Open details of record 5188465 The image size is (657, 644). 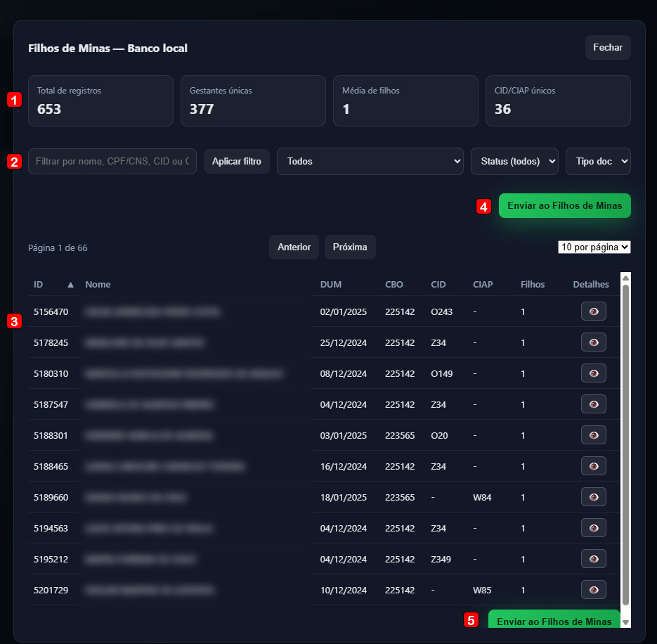[593, 465]
